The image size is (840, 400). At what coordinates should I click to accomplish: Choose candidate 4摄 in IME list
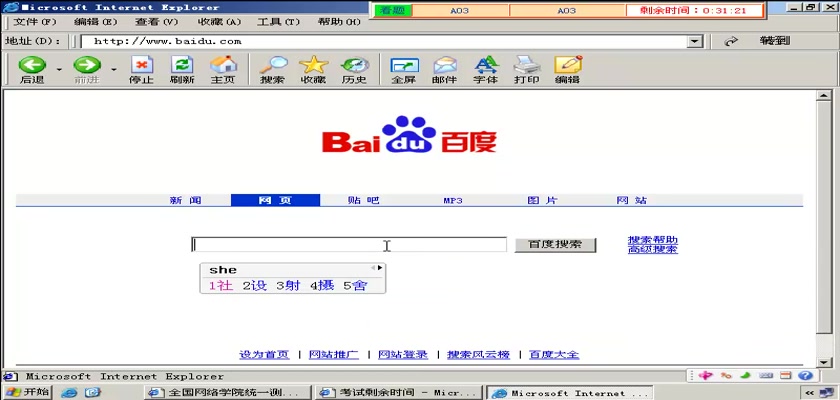click(322, 285)
